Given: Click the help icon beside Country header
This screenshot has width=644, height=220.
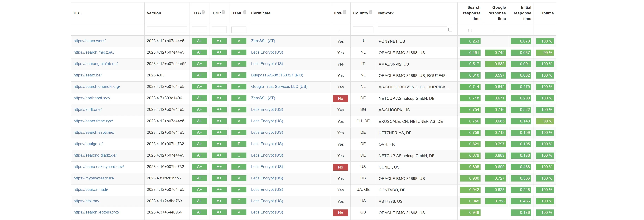Looking at the screenshot, I should [x=371, y=12].
